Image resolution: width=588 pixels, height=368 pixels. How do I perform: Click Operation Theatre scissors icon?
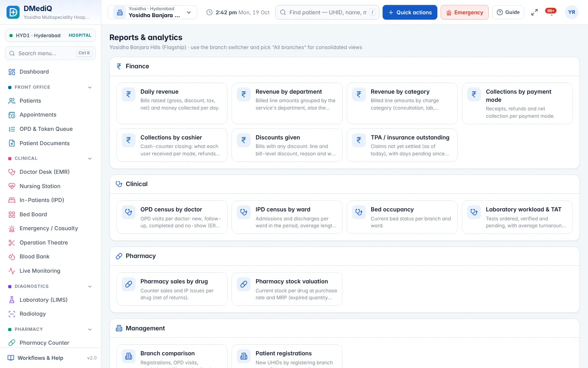point(12,243)
